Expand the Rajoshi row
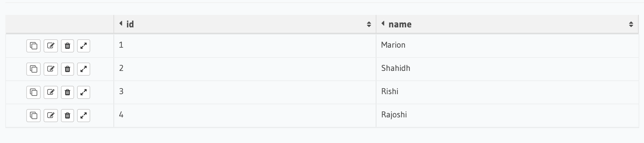Viewport: 644px width, 143px height. coord(84,116)
